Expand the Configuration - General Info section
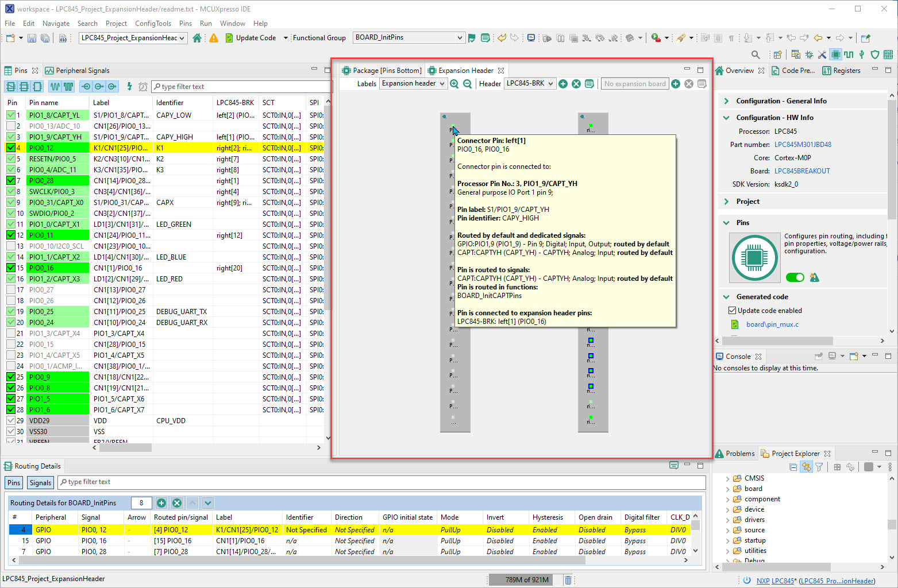Image resolution: width=898 pixels, height=588 pixels. point(727,101)
